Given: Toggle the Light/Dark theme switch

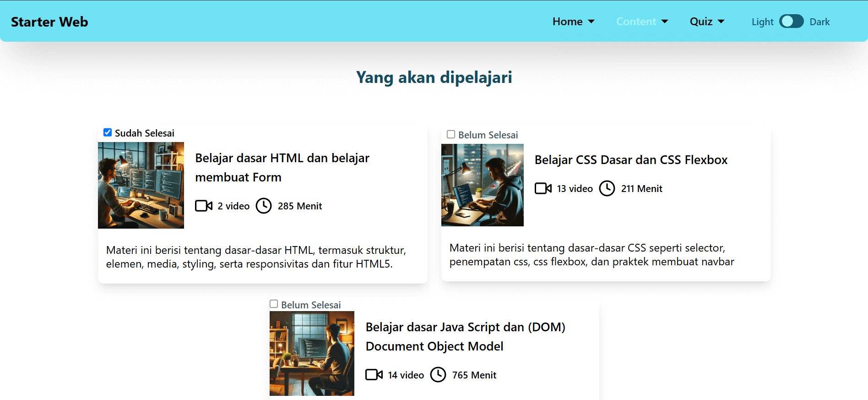Looking at the screenshot, I should 792,22.
